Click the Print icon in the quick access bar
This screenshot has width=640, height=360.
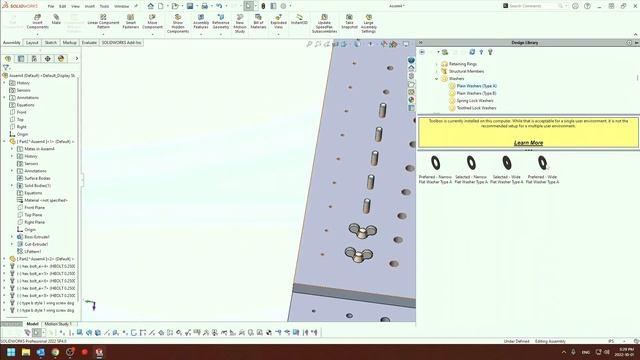tap(204, 6)
